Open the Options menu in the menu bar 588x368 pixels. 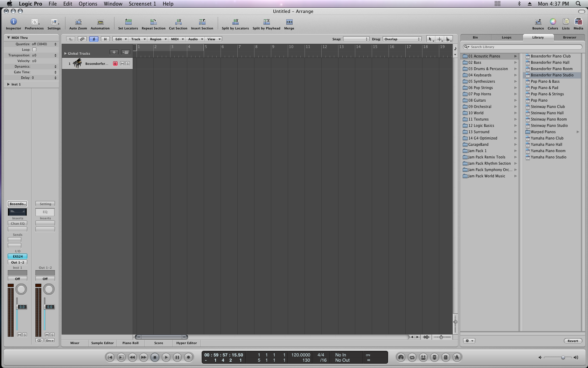88,4
